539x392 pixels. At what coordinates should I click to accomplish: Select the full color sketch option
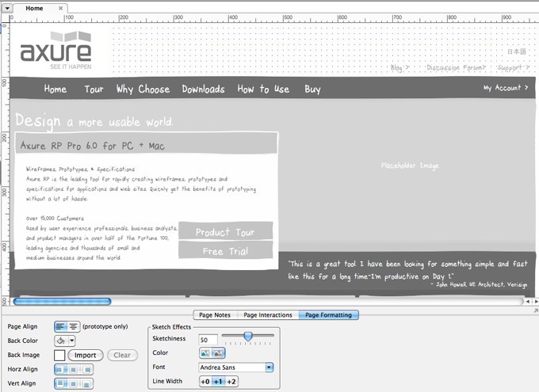point(205,353)
